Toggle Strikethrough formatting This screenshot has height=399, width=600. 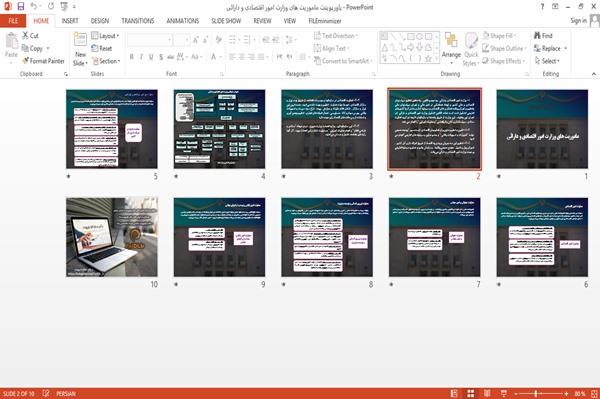170,57
